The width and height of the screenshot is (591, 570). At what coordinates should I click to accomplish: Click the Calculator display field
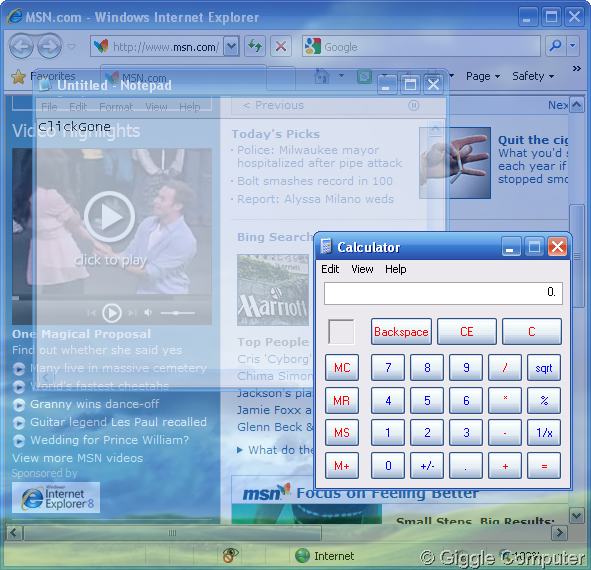pyautogui.click(x=443, y=293)
